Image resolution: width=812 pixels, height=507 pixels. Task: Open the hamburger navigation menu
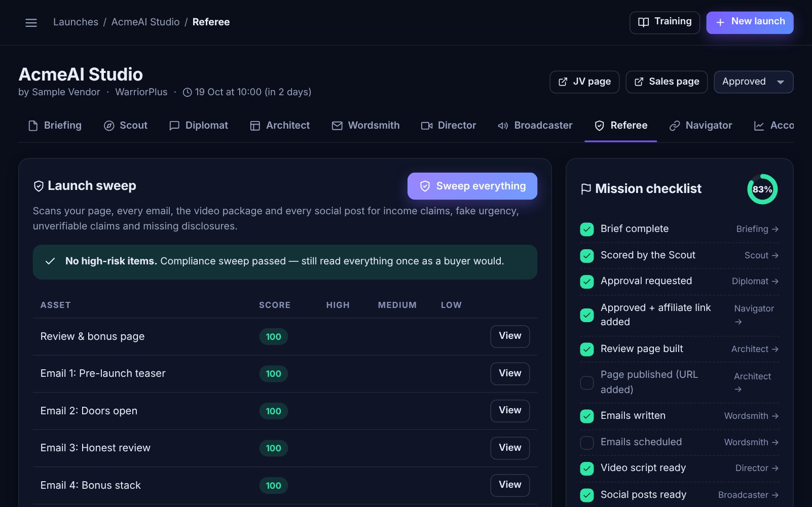point(31,23)
